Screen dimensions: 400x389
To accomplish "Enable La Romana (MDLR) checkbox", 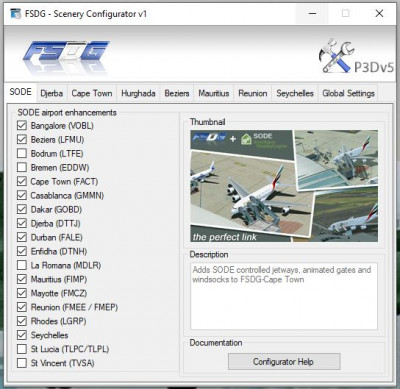I will [x=22, y=265].
